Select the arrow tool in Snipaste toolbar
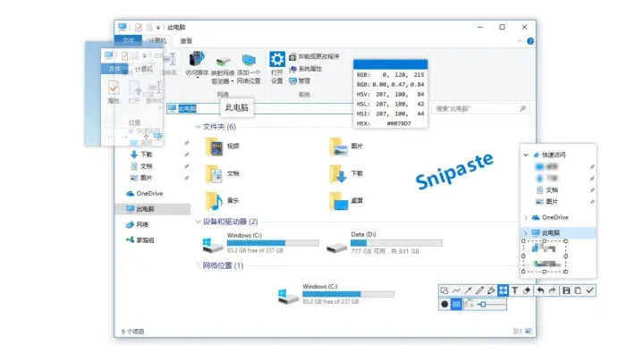The image size is (644, 361). click(x=468, y=290)
